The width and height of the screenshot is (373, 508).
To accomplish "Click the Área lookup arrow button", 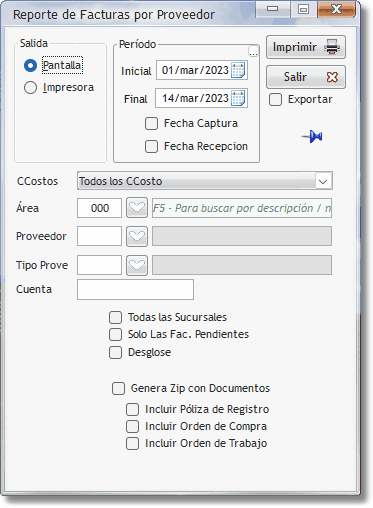I will click(x=137, y=208).
